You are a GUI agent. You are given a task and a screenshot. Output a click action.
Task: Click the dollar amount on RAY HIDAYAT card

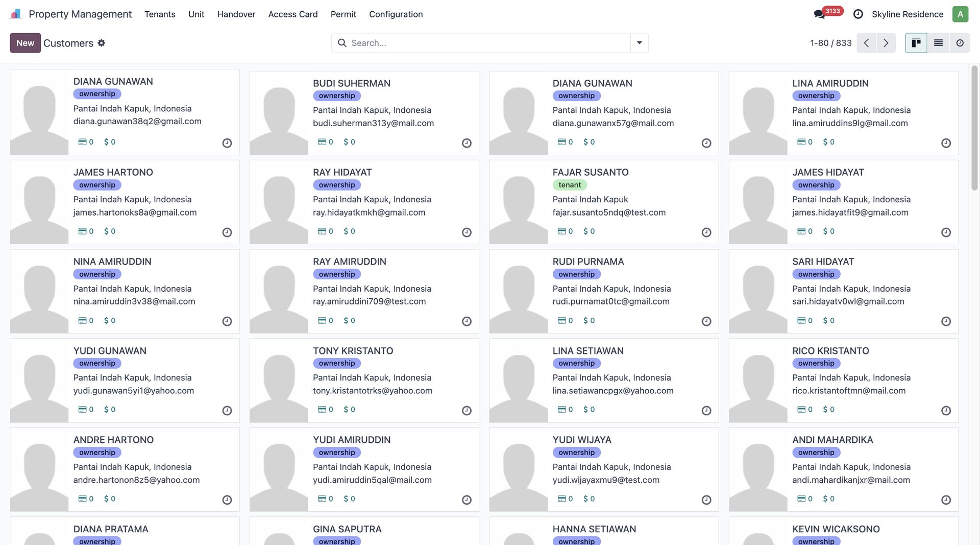350,231
